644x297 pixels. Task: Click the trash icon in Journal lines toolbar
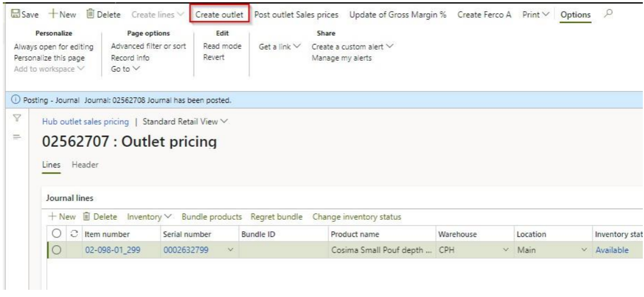86,216
